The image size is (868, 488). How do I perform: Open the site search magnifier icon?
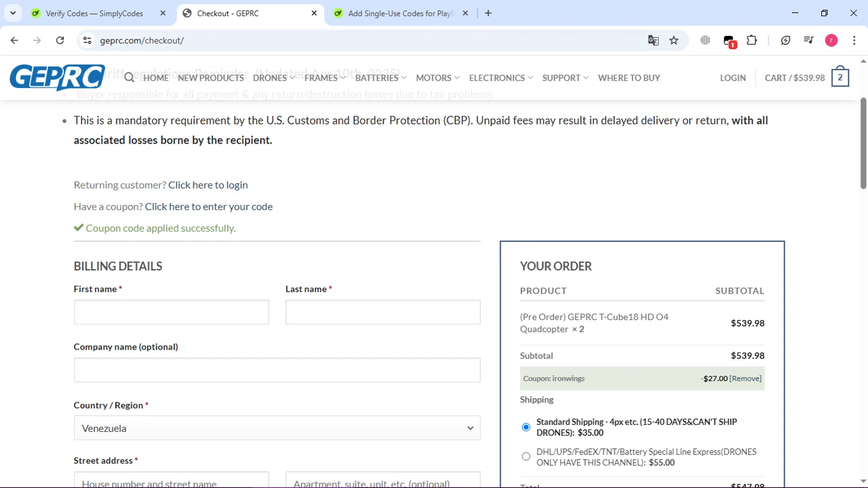(129, 78)
